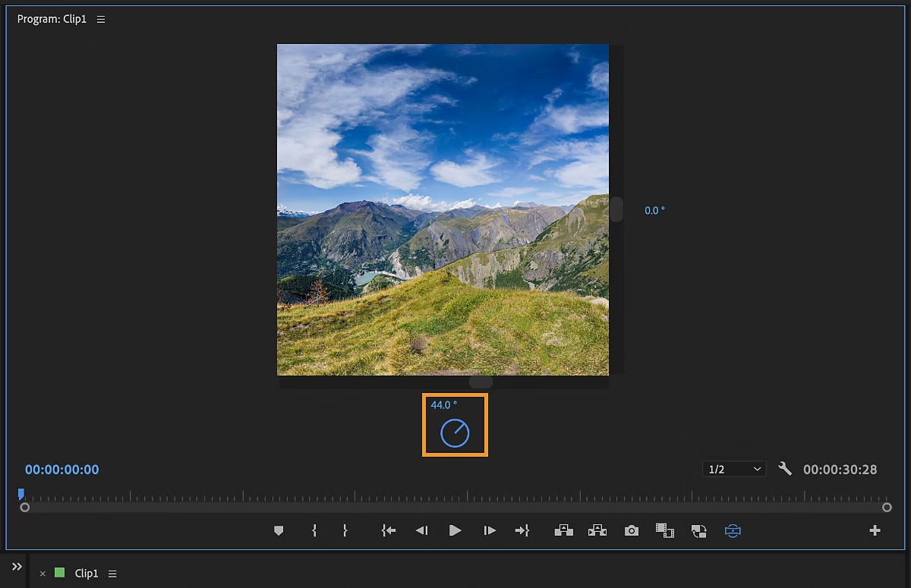Open the Clip1 clip menu in the timeline panel
This screenshot has width=911, height=588.
[112, 574]
